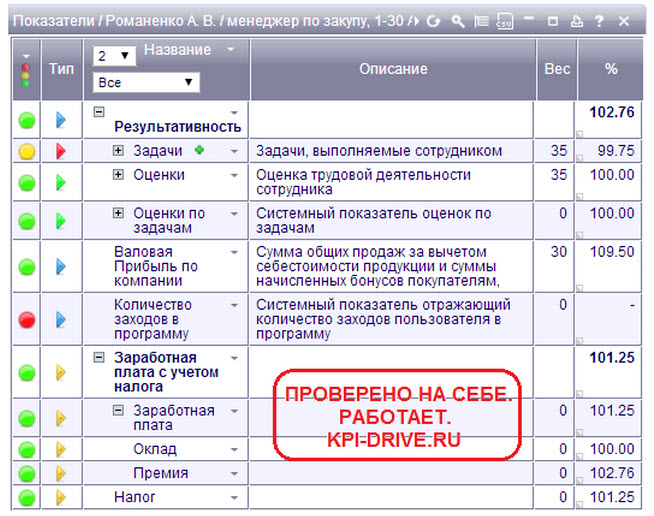Click yellow type arrow for Заработная плата с учетом налога

click(61, 372)
